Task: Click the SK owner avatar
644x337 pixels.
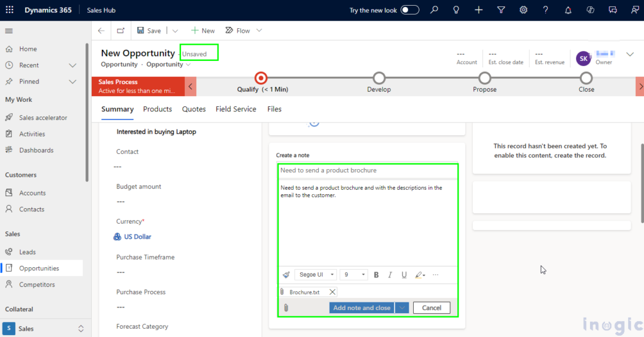Action: point(583,58)
